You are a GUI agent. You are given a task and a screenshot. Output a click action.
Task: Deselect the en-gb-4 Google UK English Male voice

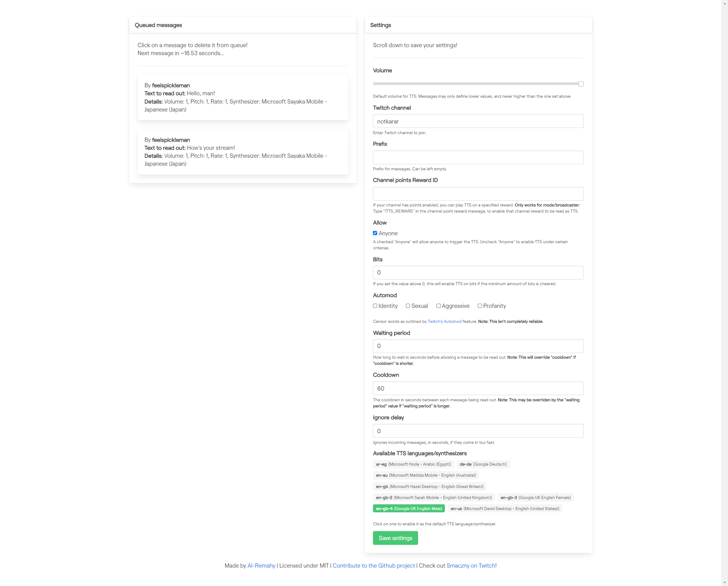click(409, 508)
